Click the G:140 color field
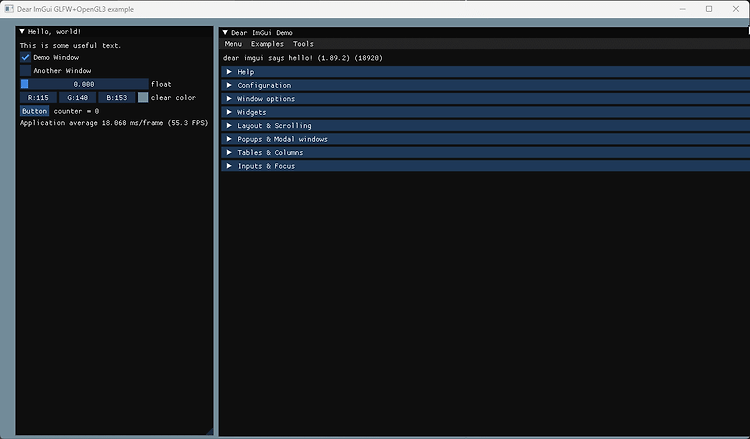The image size is (750, 439). 77,98
